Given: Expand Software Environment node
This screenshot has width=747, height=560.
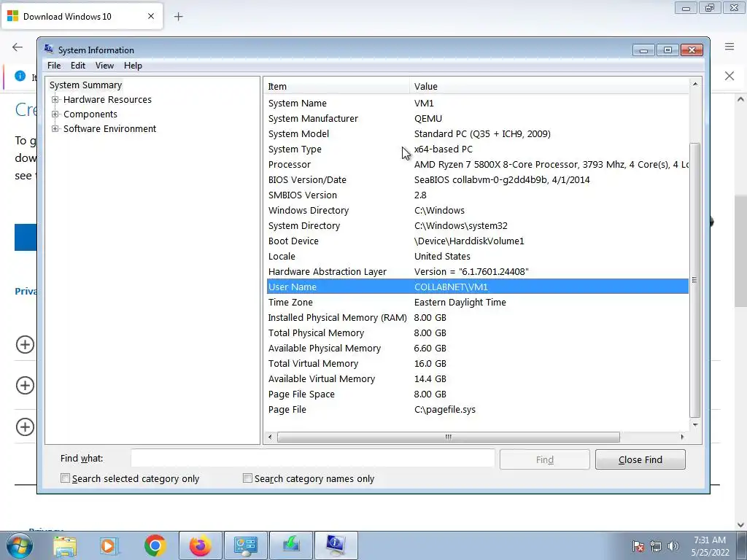Looking at the screenshot, I should tap(55, 129).
